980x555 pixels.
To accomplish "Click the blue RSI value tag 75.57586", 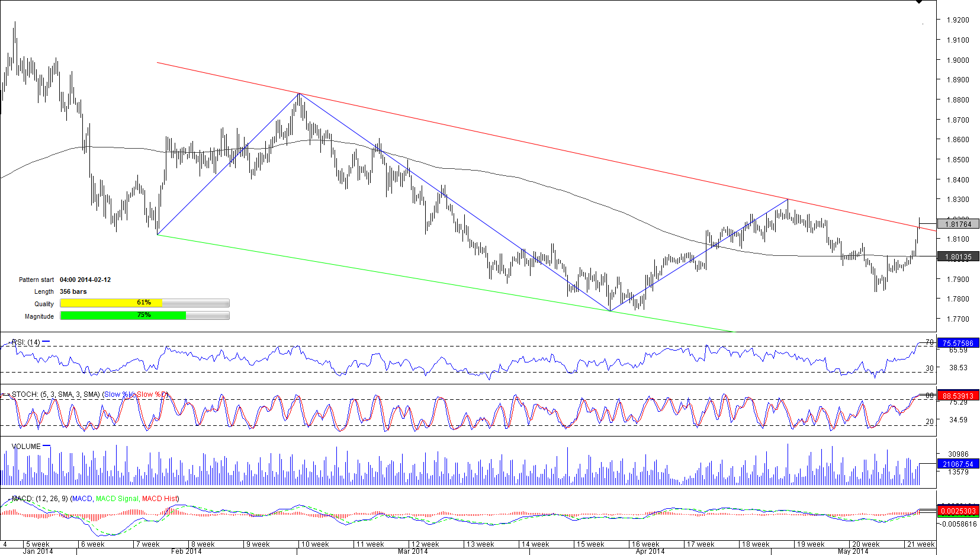I will coord(958,343).
